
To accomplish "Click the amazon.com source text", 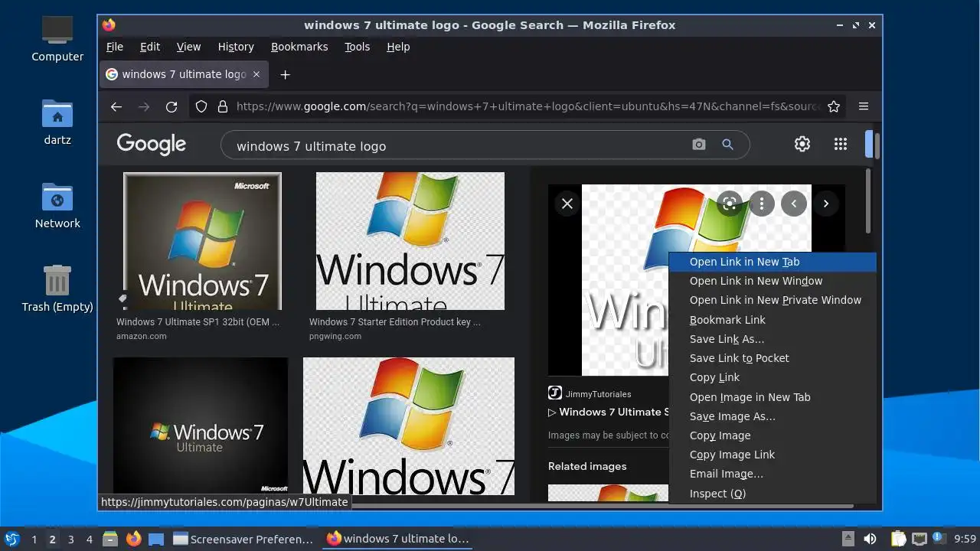I will click(141, 336).
